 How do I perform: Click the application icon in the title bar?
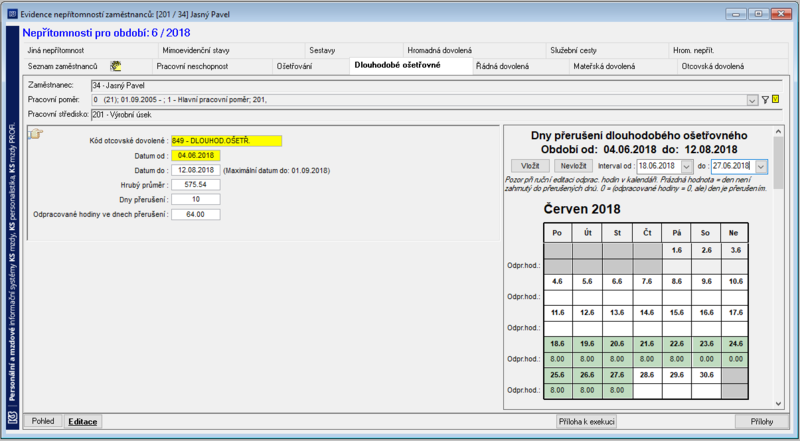point(12,14)
